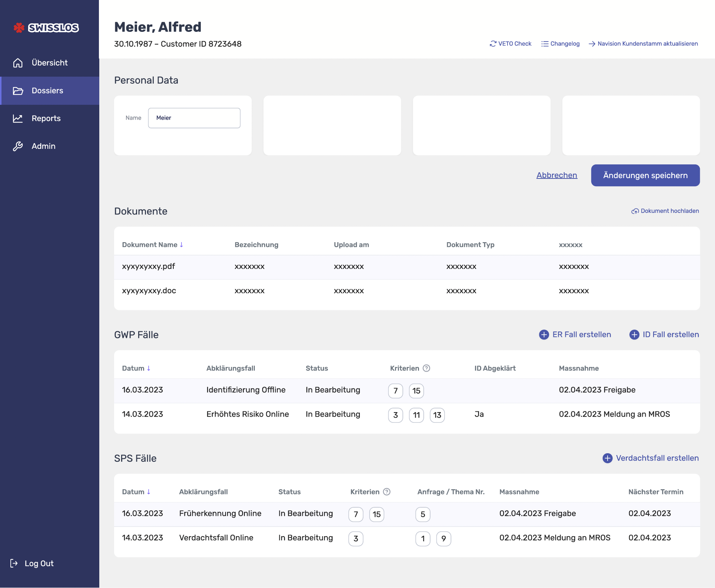The image size is (715, 588).
Task: Click the Admin wrench icon
Action: [x=18, y=146]
